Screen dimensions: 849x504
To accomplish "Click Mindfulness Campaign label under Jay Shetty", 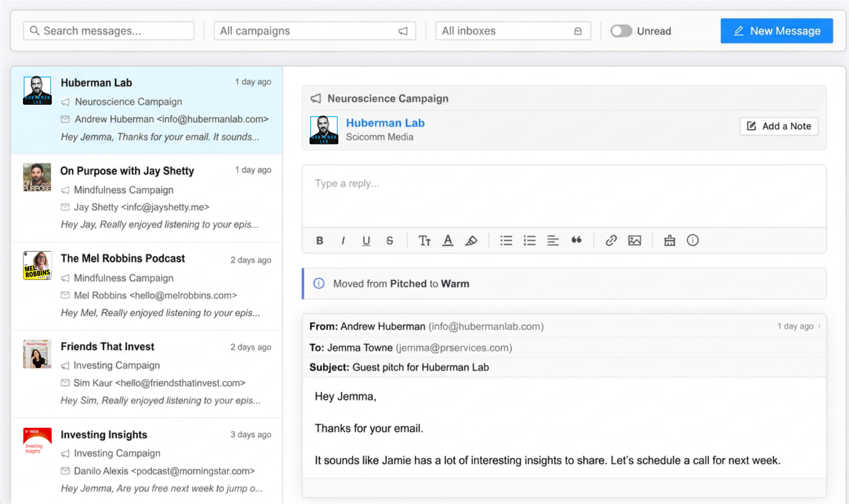I will (x=123, y=190).
